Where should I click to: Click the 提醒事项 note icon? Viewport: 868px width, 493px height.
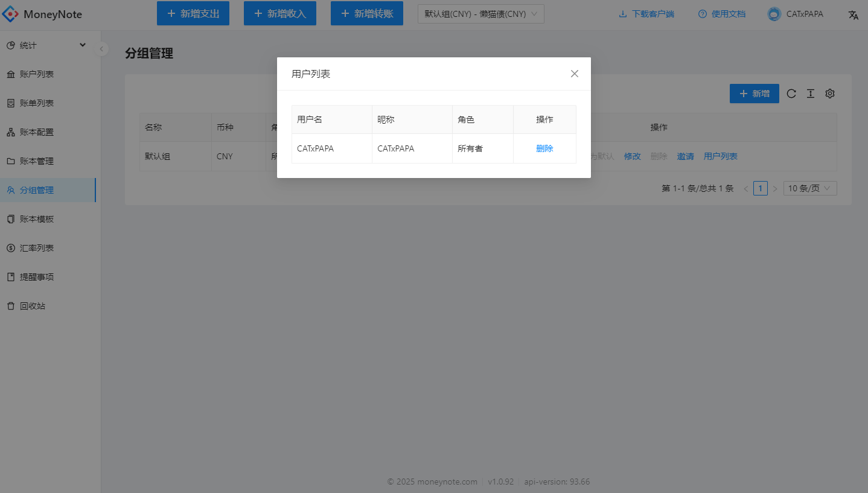coord(10,277)
